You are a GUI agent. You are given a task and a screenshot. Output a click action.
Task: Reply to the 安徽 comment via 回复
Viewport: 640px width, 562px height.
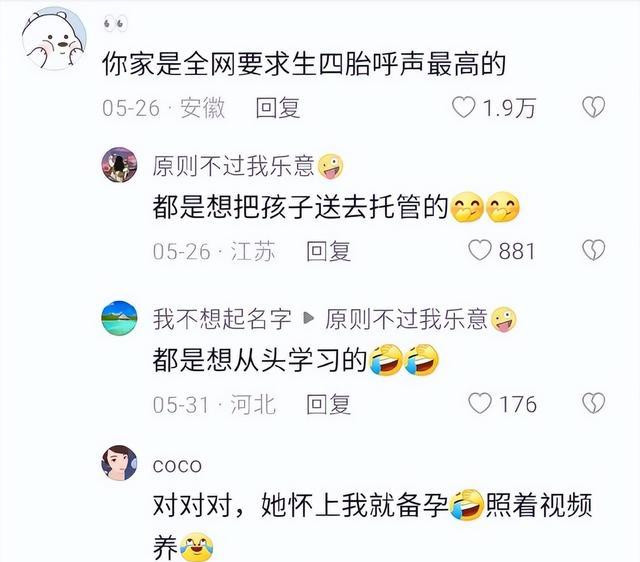278,108
